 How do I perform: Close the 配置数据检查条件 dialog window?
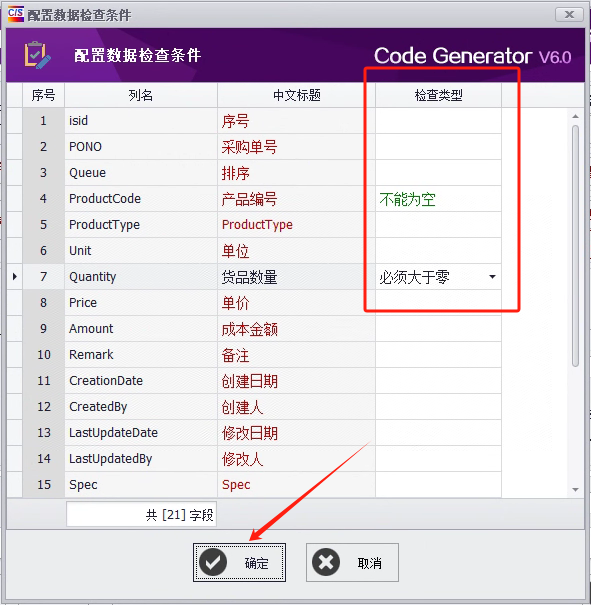tap(569, 15)
